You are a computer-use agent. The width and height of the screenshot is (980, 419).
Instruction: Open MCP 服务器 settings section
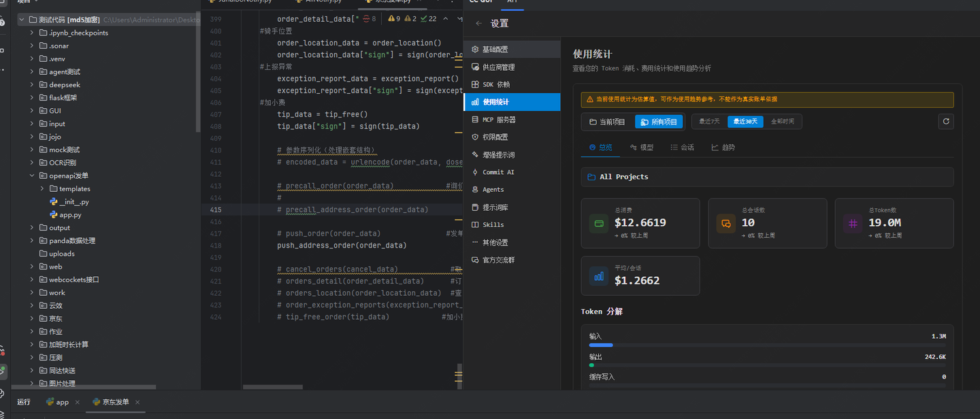point(512,120)
